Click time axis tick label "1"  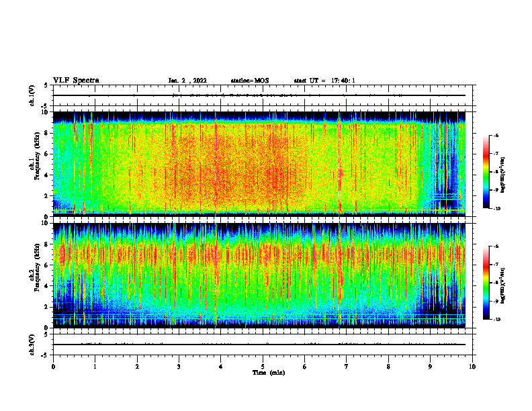coord(95,367)
